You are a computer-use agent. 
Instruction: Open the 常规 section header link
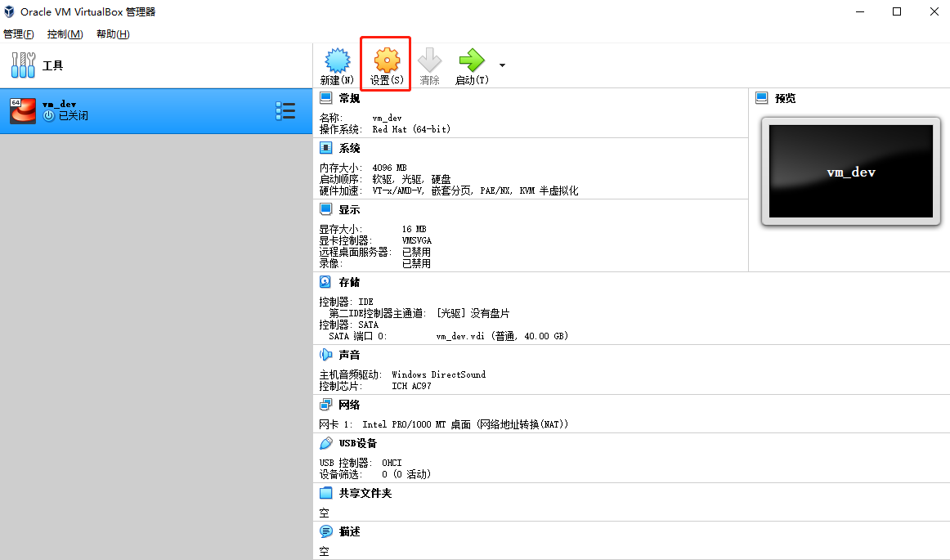350,98
